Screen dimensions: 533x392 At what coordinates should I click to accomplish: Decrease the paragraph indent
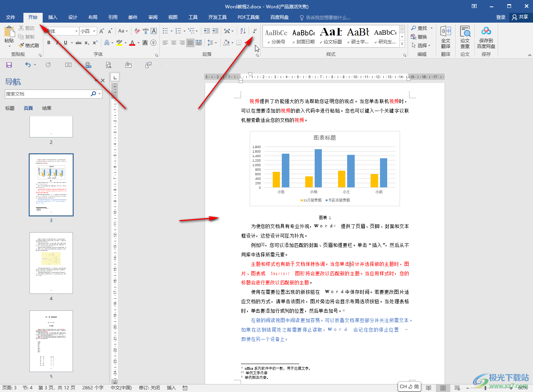point(207,31)
